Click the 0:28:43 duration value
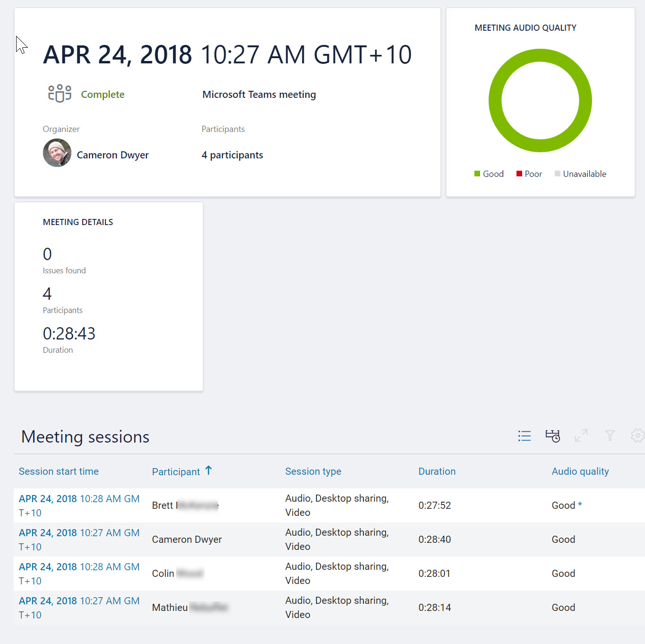645x644 pixels. (69, 333)
